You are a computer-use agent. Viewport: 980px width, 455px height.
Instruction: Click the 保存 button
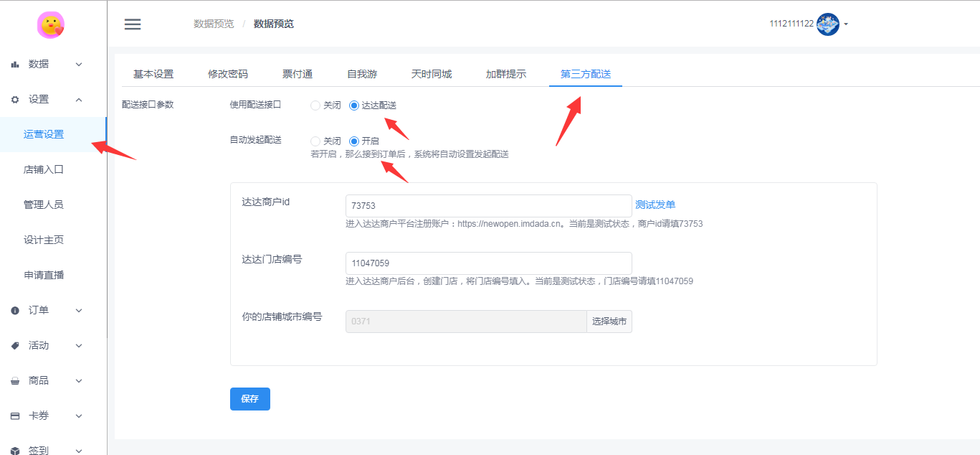[250, 399]
